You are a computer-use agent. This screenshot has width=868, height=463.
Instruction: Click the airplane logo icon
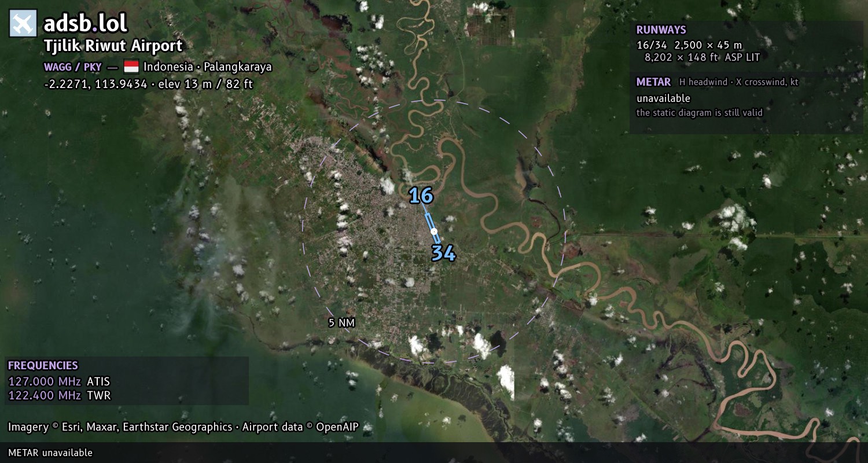click(x=23, y=24)
